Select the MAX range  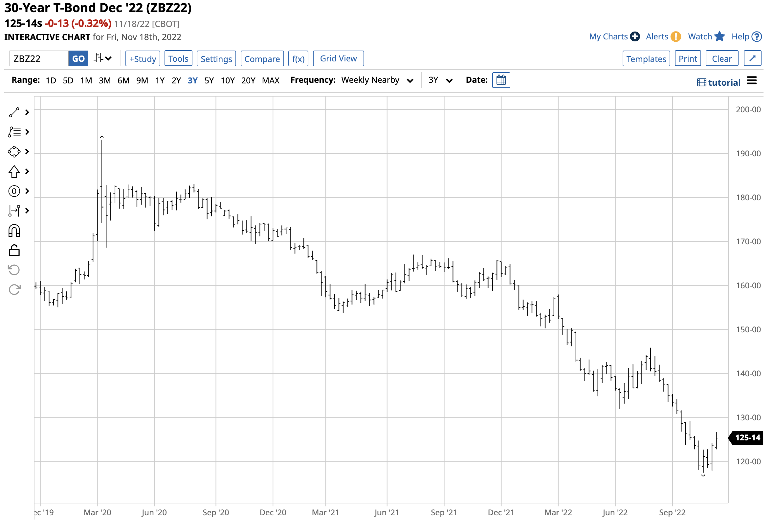pyautogui.click(x=271, y=80)
